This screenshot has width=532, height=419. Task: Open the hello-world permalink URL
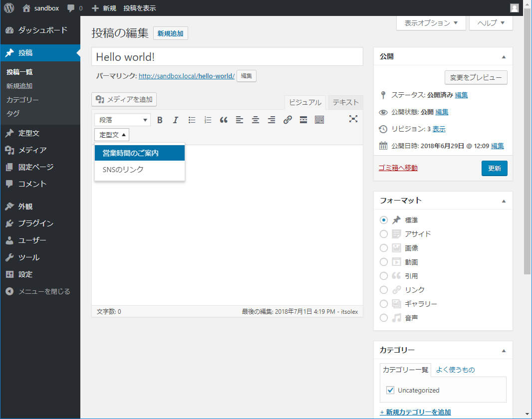pos(187,76)
